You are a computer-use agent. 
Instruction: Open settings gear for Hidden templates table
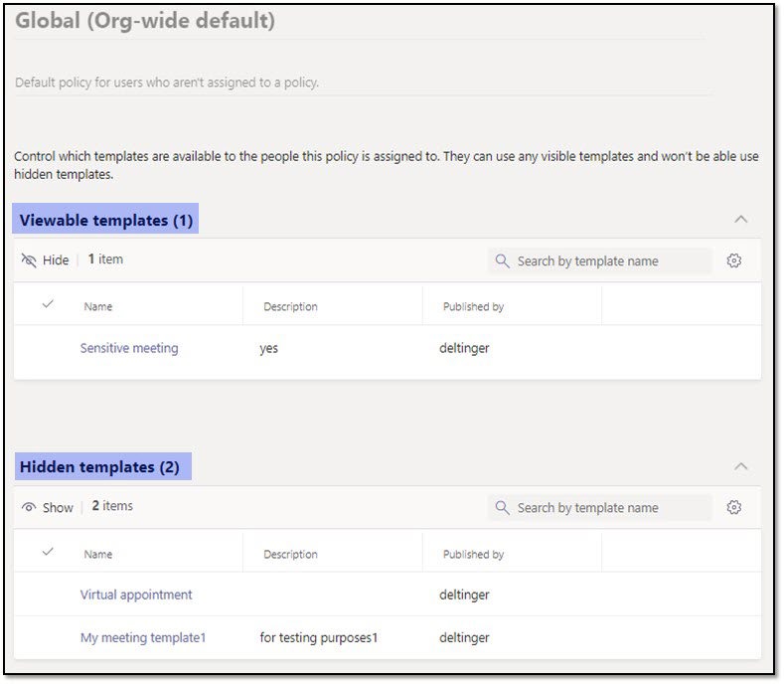point(734,507)
